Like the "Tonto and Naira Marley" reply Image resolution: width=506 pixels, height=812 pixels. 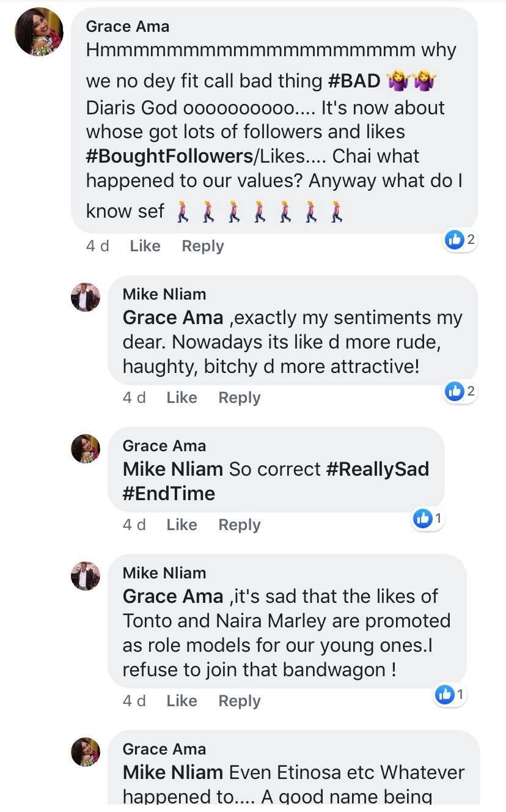[182, 701]
